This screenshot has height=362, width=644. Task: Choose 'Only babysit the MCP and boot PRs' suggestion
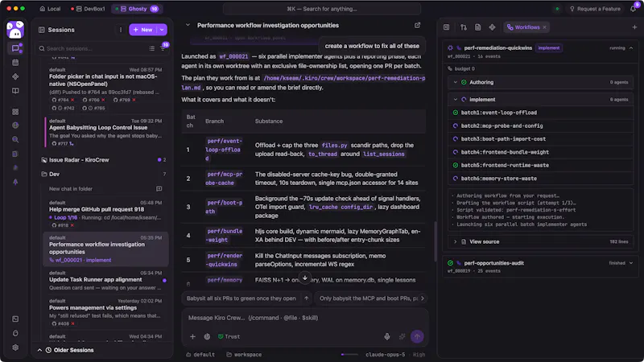point(369,298)
